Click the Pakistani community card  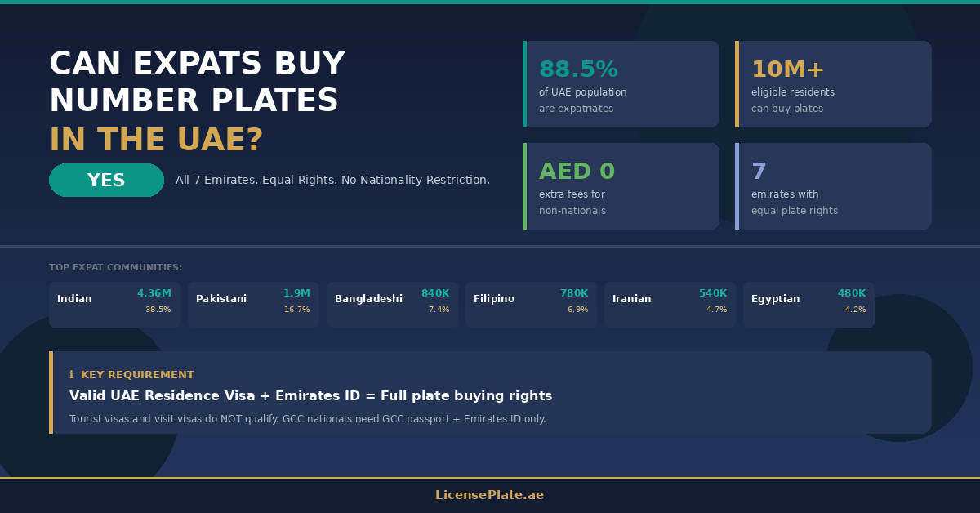click(x=253, y=305)
